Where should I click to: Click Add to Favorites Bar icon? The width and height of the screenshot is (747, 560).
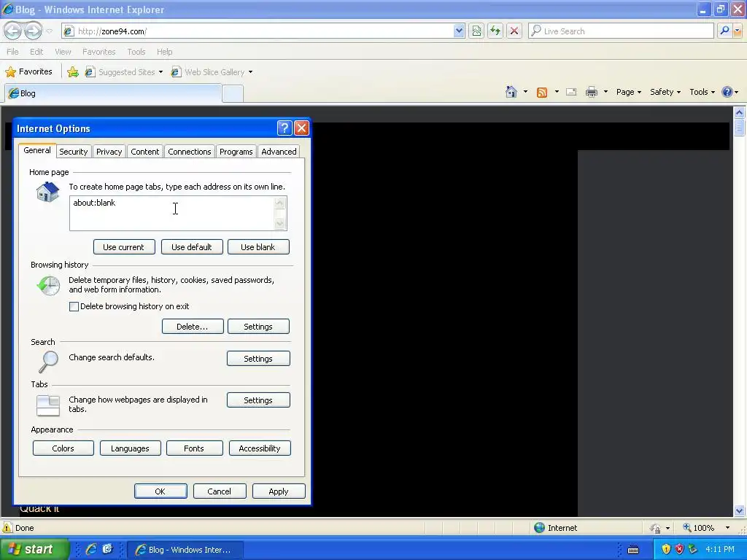pos(73,72)
